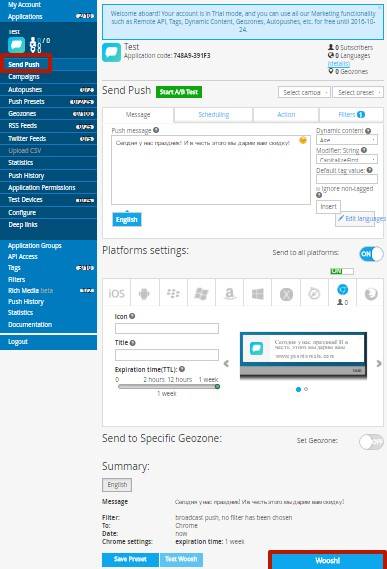387x569 pixels.
Task: Click the Title input field
Action: (x=167, y=355)
